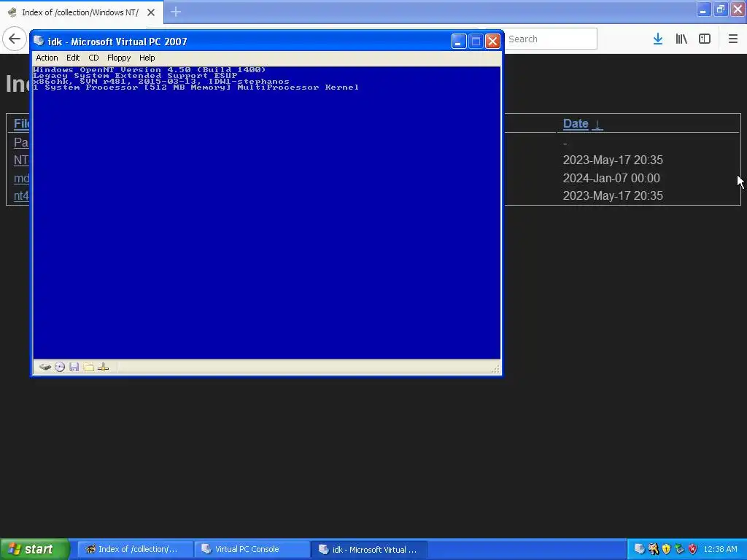This screenshot has width=747, height=560.
Task: Click the date cell of the NT row
Action: click(x=613, y=160)
